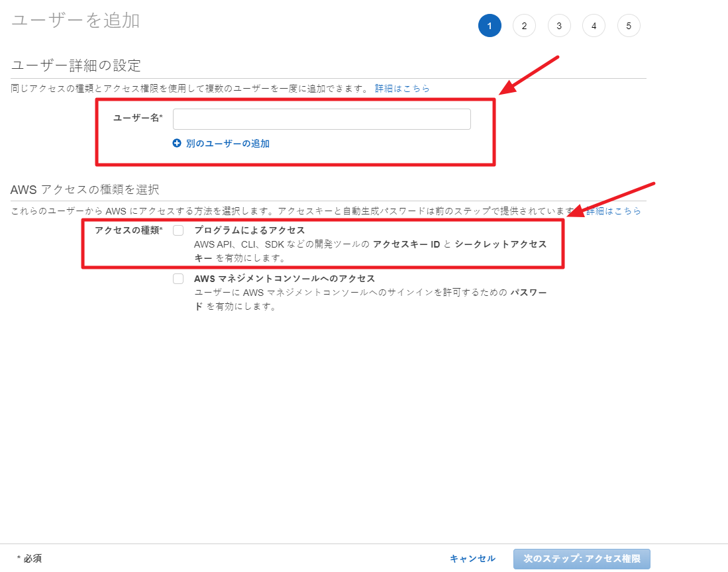The image size is (728, 572).
Task: Tick the AWS マネジメントコンソールへのアクセス checkbox
Action: point(178,279)
